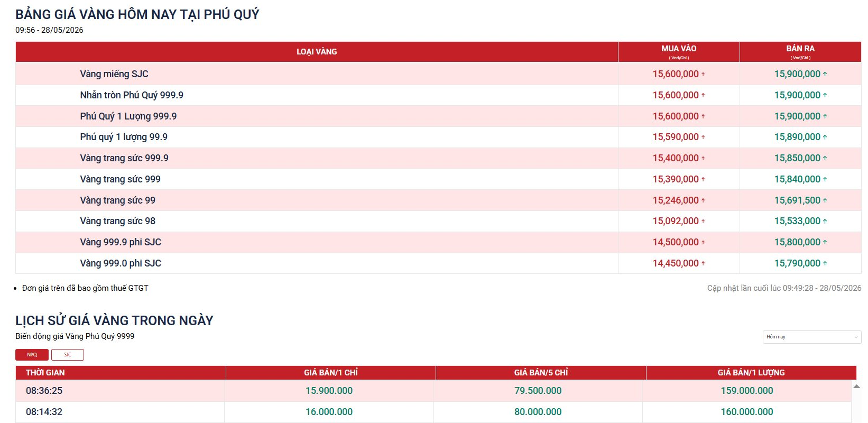Click the 16.000.000 per chỉ value
The width and height of the screenshot is (868, 423).
[329, 412]
